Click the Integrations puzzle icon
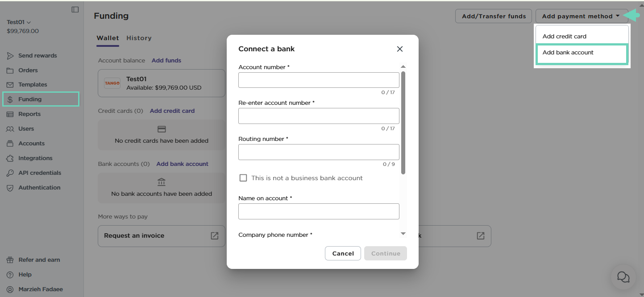Viewport: 644px width, 297px height. tap(10, 158)
